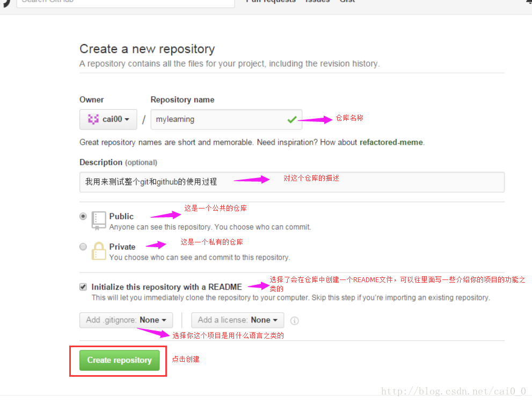Toggle Initialize this repository with a README checkbox
Screen dimensions: 532x402
83,287
